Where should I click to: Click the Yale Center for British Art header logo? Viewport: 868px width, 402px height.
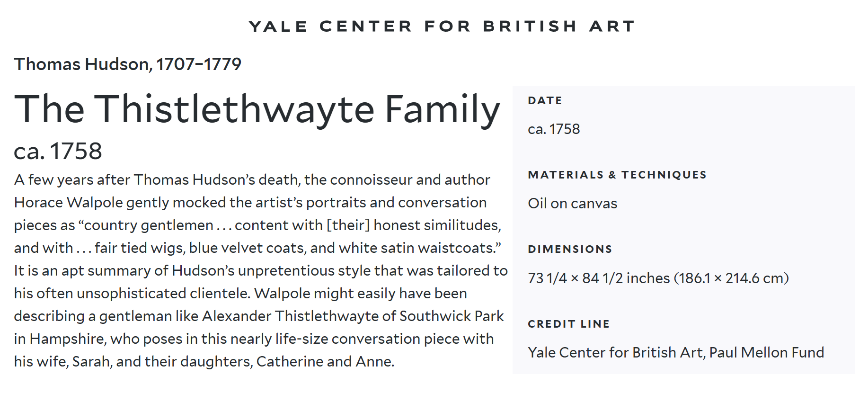tap(442, 27)
